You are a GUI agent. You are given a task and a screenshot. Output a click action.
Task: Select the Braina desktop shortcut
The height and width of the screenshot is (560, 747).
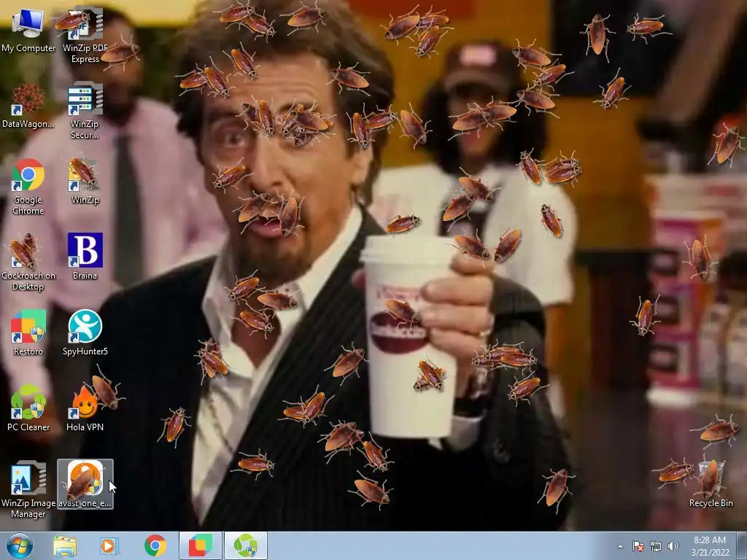[x=85, y=257]
